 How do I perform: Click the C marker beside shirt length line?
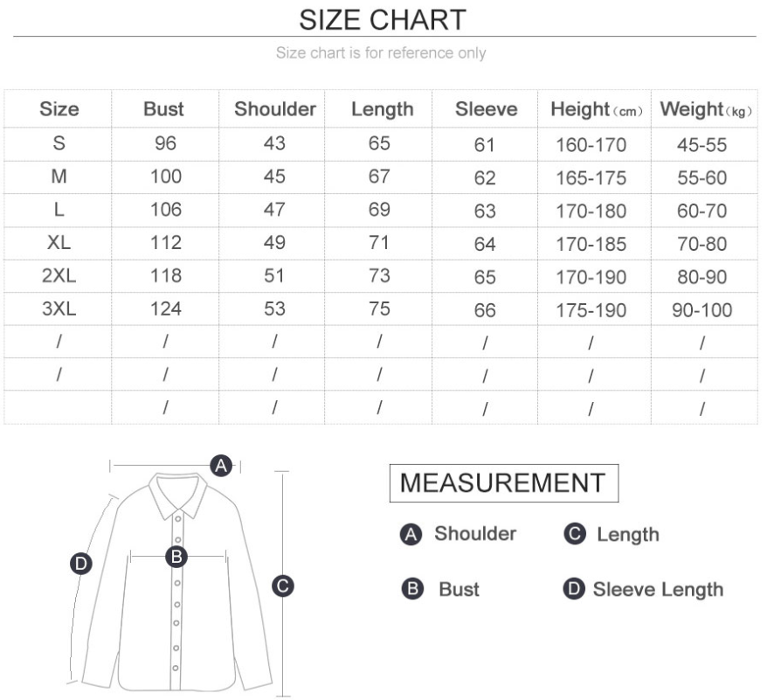tap(282, 586)
